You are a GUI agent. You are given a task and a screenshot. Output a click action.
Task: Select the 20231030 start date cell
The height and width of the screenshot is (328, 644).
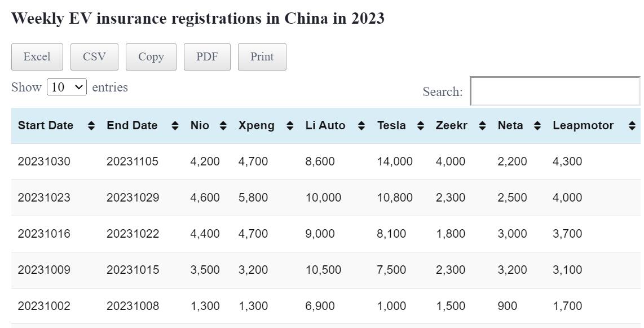(x=45, y=161)
